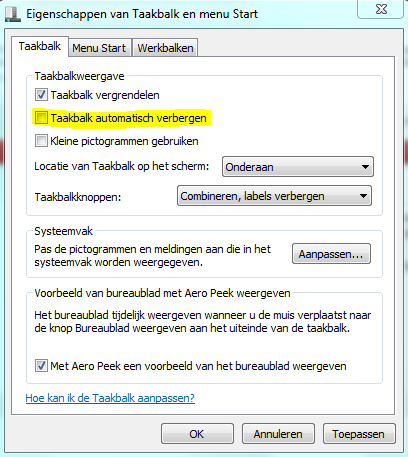Close the Eigenschappen dialog window
The height and width of the screenshot is (457, 408).
tap(380, 9)
